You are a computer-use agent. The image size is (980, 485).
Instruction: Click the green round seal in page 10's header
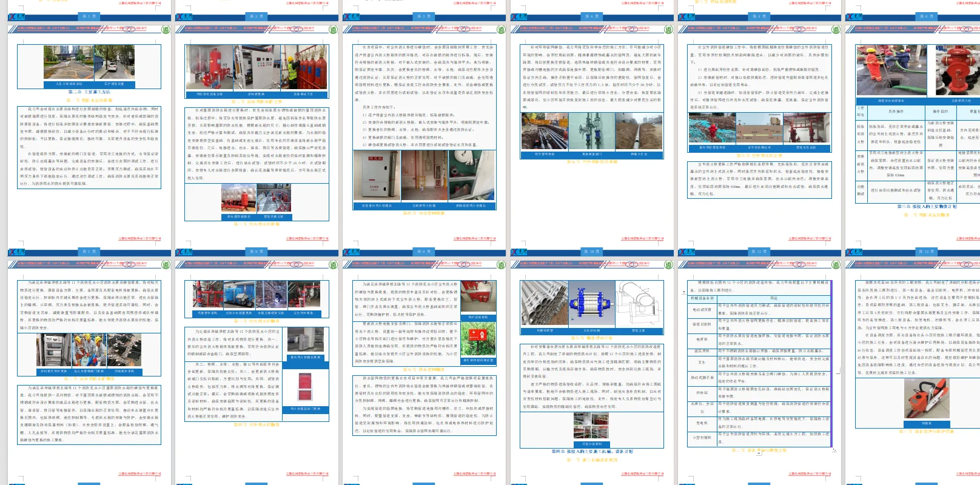coord(668,30)
